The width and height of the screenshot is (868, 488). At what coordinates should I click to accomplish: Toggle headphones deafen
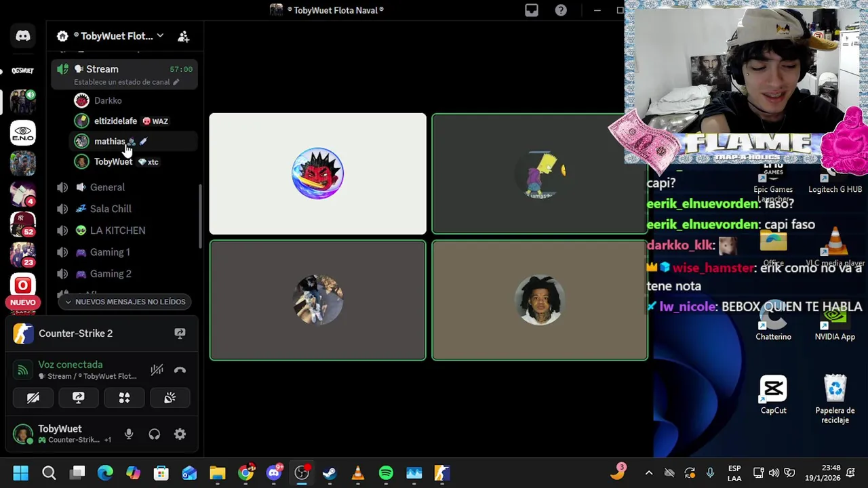coord(154,434)
